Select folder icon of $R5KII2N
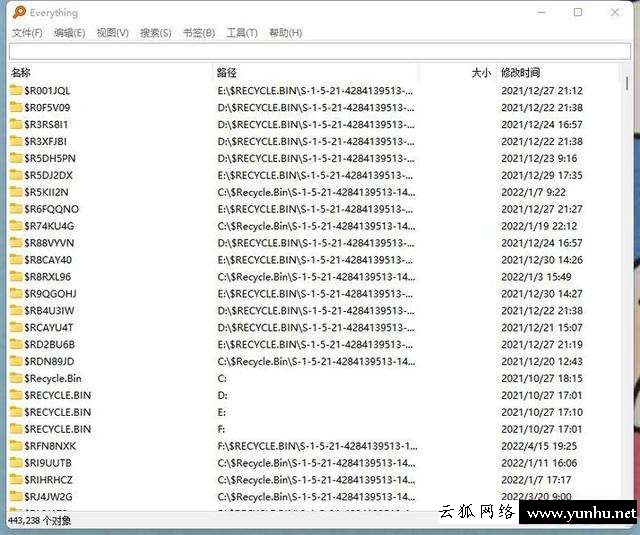Screen dimensions: 640x535 16,191
